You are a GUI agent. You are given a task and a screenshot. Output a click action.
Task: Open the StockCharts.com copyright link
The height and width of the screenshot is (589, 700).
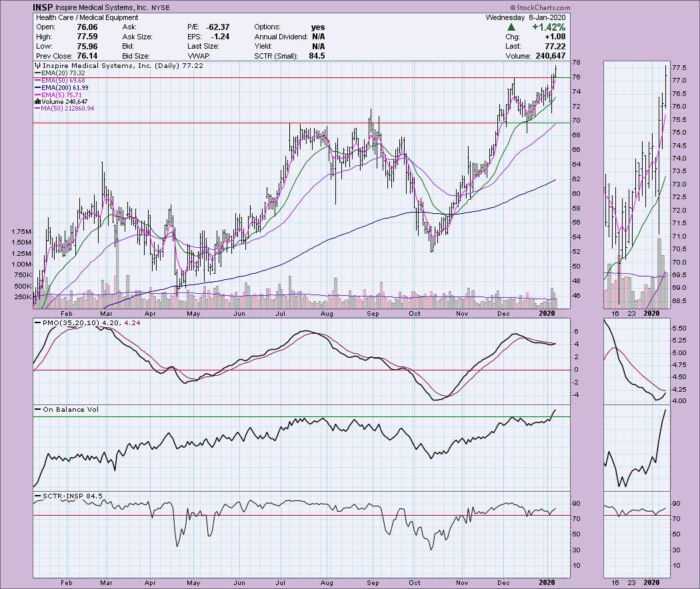click(x=540, y=7)
